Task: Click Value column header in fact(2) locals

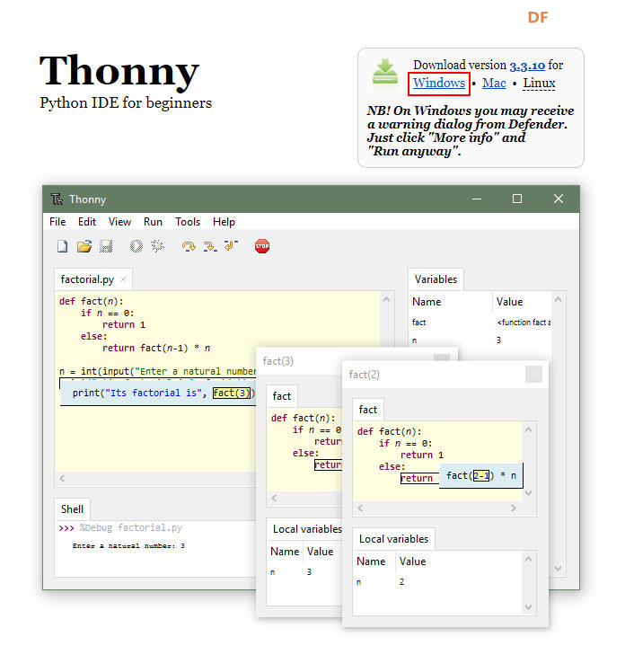Action: pyautogui.click(x=459, y=561)
